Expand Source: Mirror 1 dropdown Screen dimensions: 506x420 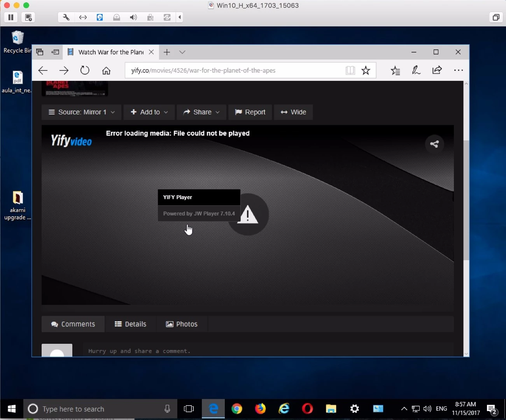click(81, 112)
